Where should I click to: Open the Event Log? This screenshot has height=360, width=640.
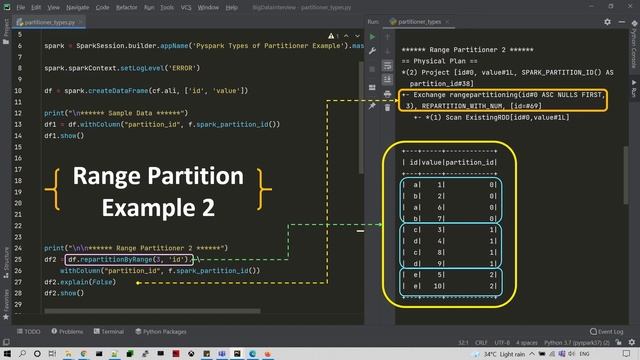pyautogui.click(x=607, y=332)
